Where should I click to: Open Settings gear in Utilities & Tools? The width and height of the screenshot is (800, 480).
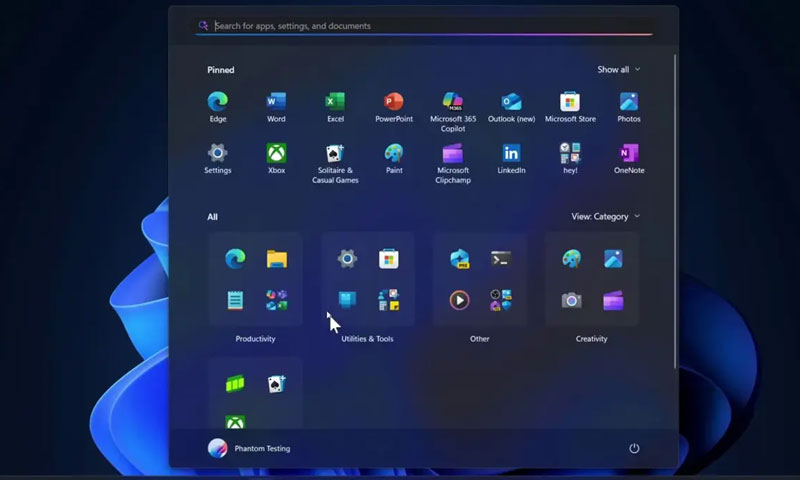(x=347, y=259)
